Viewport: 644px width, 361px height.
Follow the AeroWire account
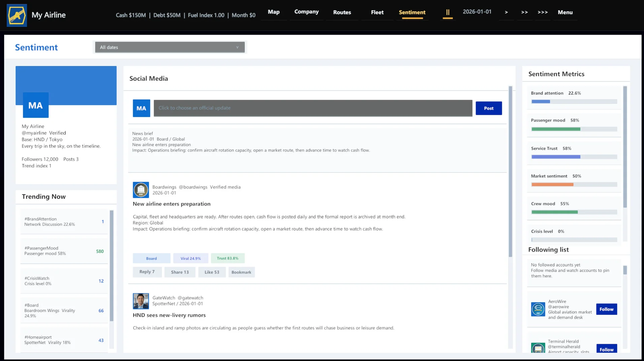pos(606,309)
